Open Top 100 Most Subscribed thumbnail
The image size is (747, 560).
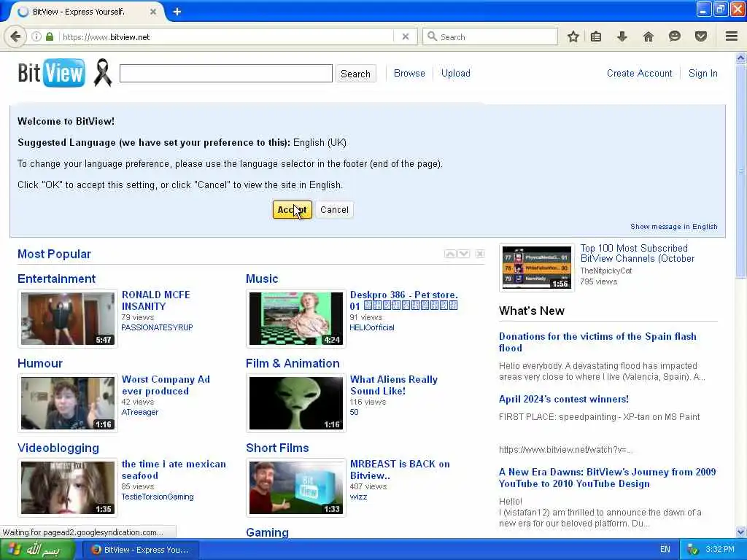click(537, 267)
